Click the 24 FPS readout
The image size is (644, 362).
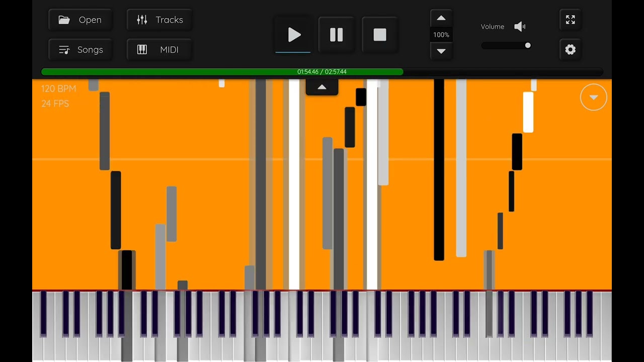[x=55, y=104]
